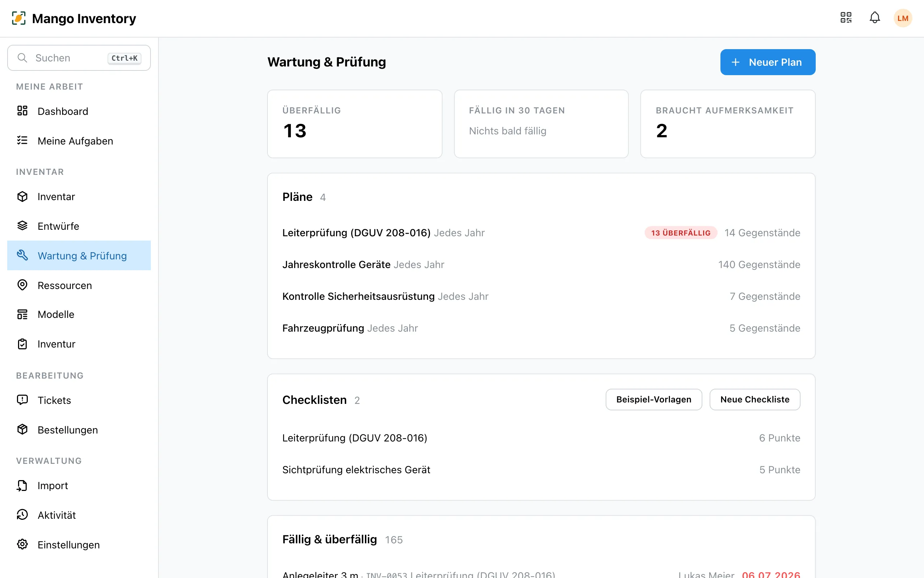Click the Pläne section heading

pos(297,197)
